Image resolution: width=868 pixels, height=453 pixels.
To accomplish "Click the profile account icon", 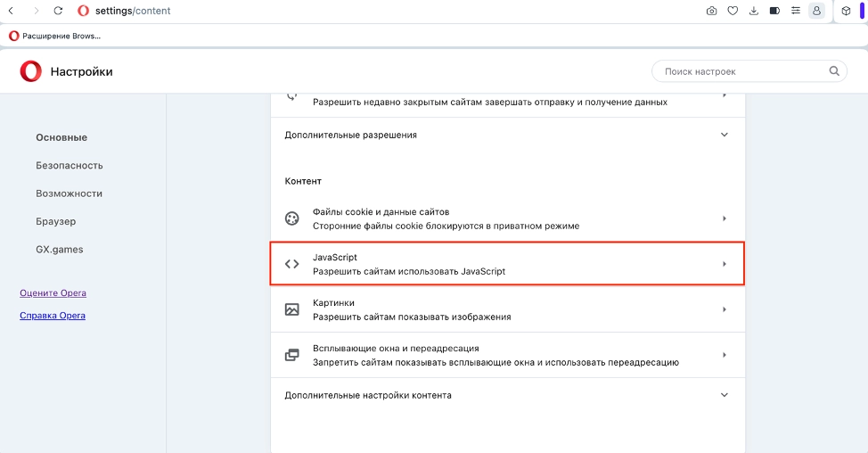I will click(816, 11).
